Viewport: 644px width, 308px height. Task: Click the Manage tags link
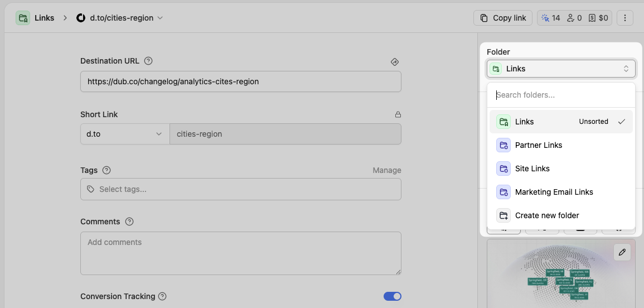(387, 170)
